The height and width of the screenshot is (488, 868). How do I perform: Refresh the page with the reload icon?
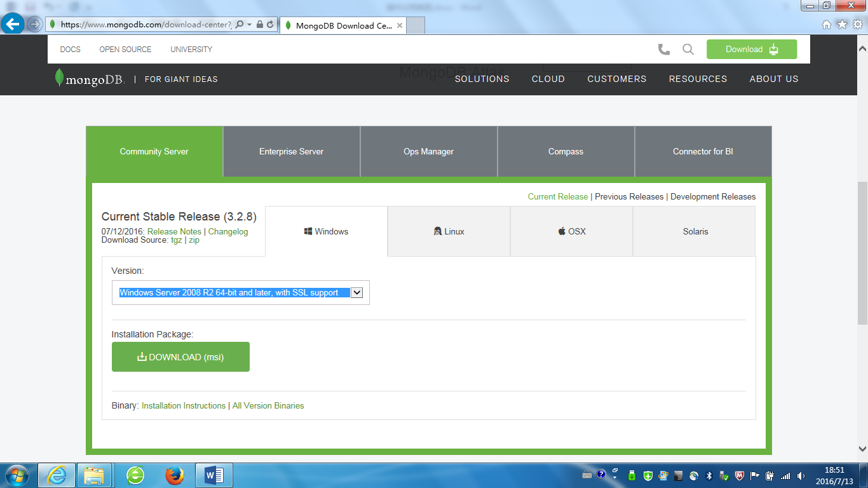click(x=270, y=25)
